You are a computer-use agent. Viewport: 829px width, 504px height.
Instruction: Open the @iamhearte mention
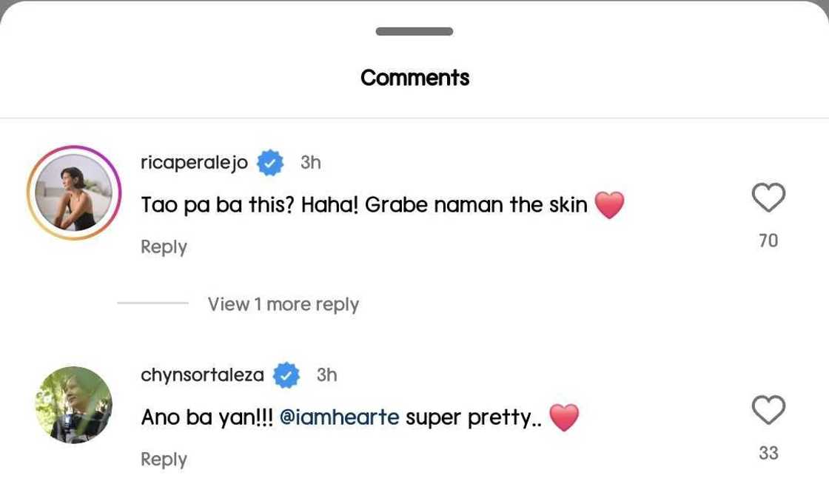coord(339,417)
